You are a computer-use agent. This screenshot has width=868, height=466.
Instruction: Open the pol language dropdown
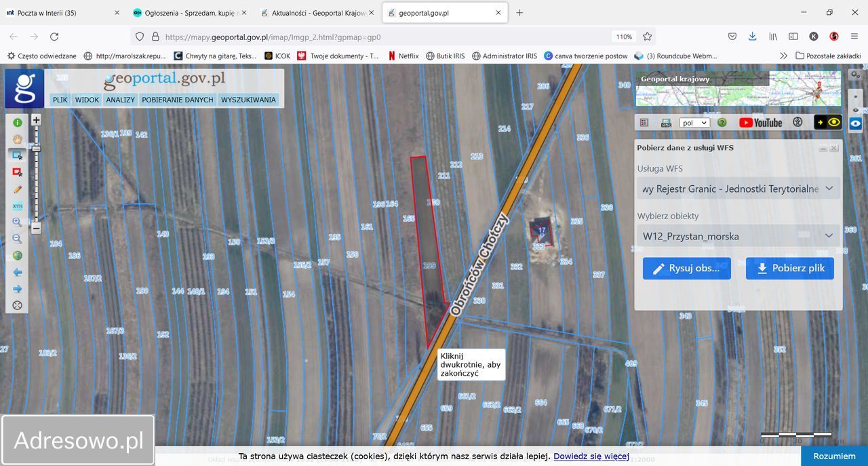(694, 123)
